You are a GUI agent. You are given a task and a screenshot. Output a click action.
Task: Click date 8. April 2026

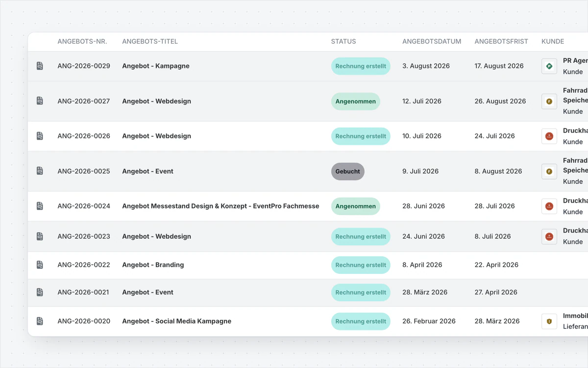pyautogui.click(x=422, y=264)
